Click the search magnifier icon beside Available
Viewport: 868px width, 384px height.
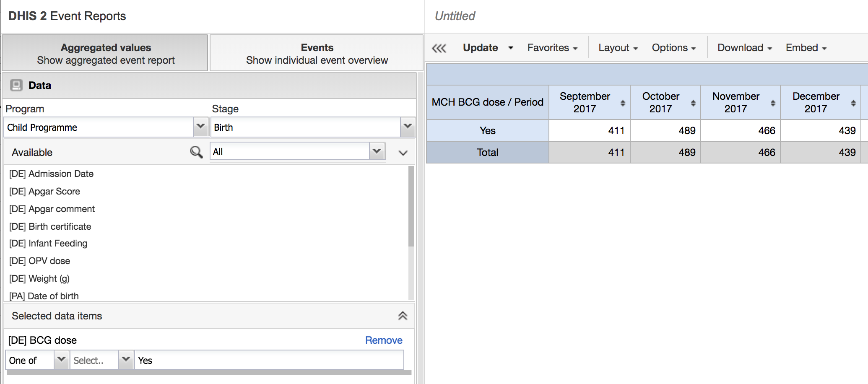196,152
